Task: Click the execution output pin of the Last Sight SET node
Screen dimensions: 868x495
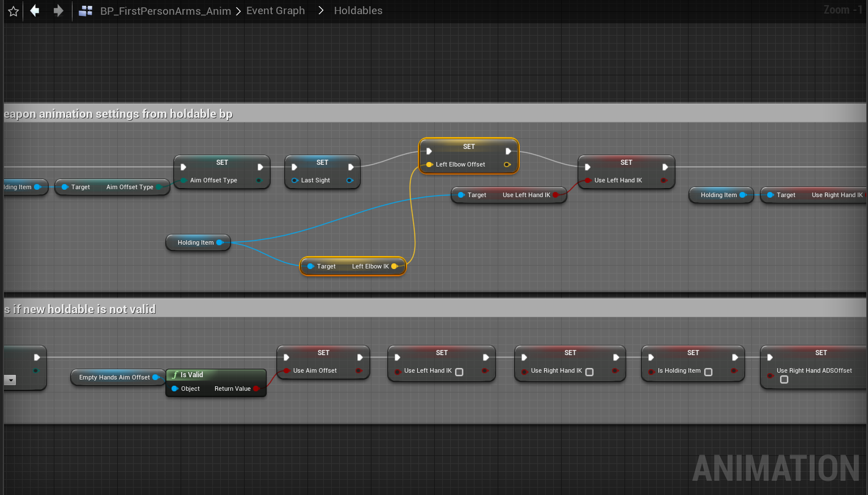Action: click(x=351, y=167)
